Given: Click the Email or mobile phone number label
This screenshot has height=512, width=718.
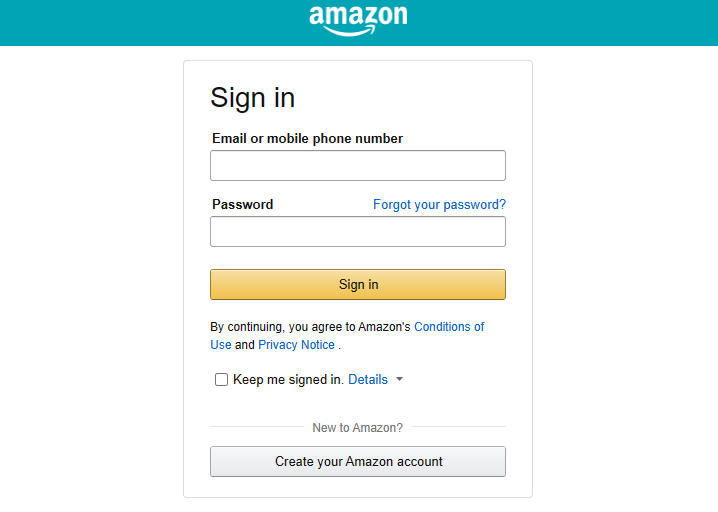Looking at the screenshot, I should (307, 138).
